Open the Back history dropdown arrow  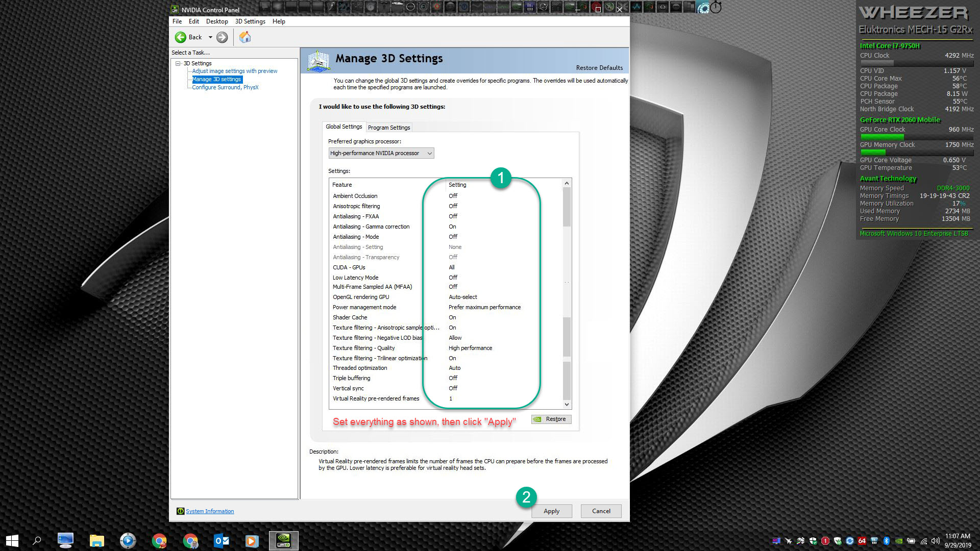(210, 37)
